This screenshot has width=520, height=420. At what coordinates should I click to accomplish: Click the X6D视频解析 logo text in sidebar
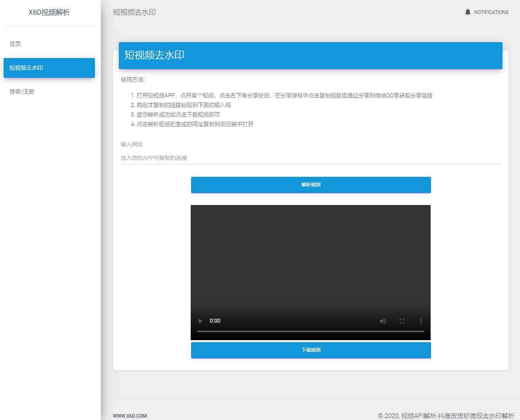point(49,12)
